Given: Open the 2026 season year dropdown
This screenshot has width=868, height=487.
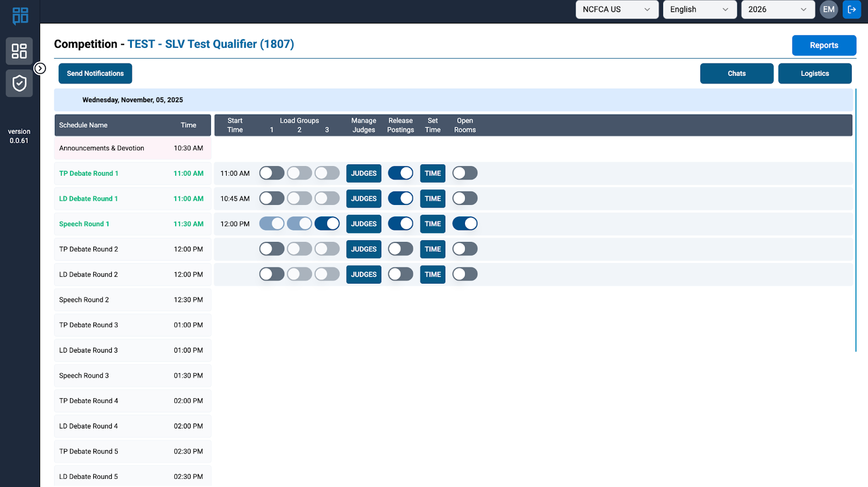Looking at the screenshot, I should click(777, 9).
